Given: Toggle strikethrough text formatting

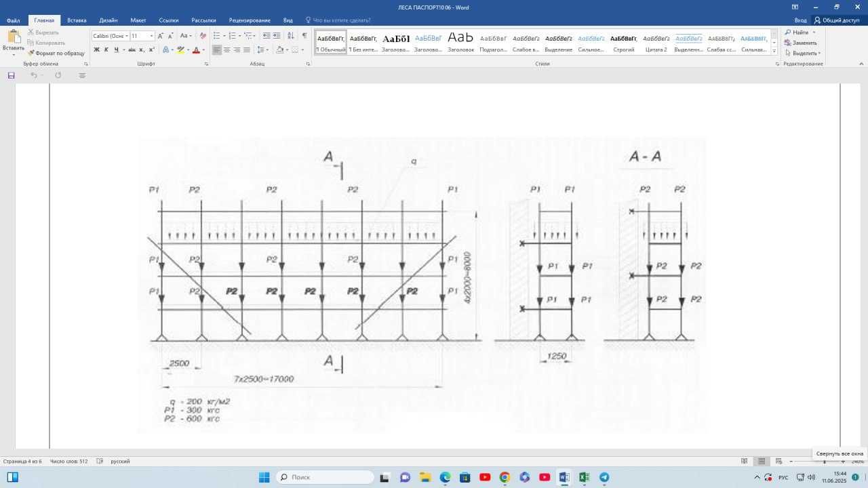Looking at the screenshot, I should [132, 49].
